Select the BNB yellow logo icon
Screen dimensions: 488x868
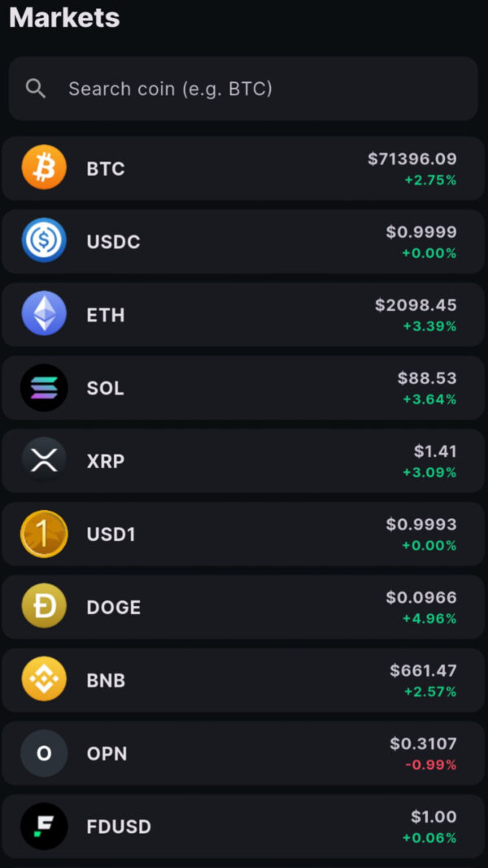(x=44, y=679)
